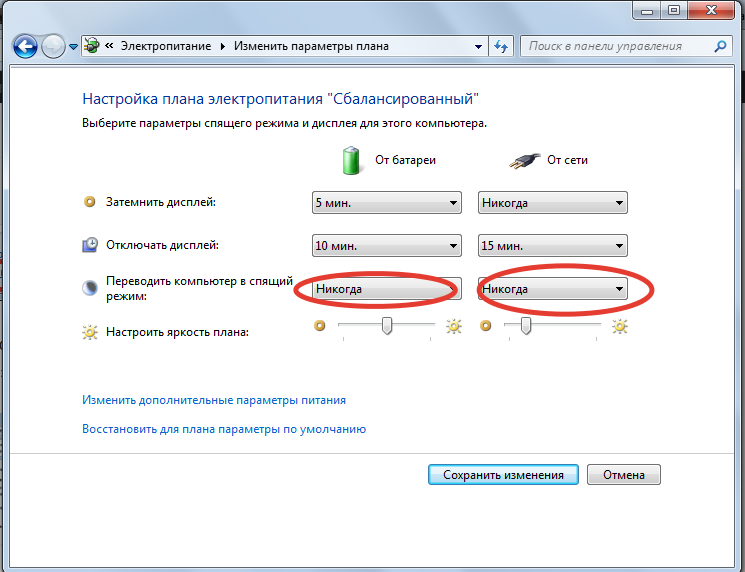
Task: Click bright sun of battery brightness slider
Action: pyautogui.click(x=454, y=326)
